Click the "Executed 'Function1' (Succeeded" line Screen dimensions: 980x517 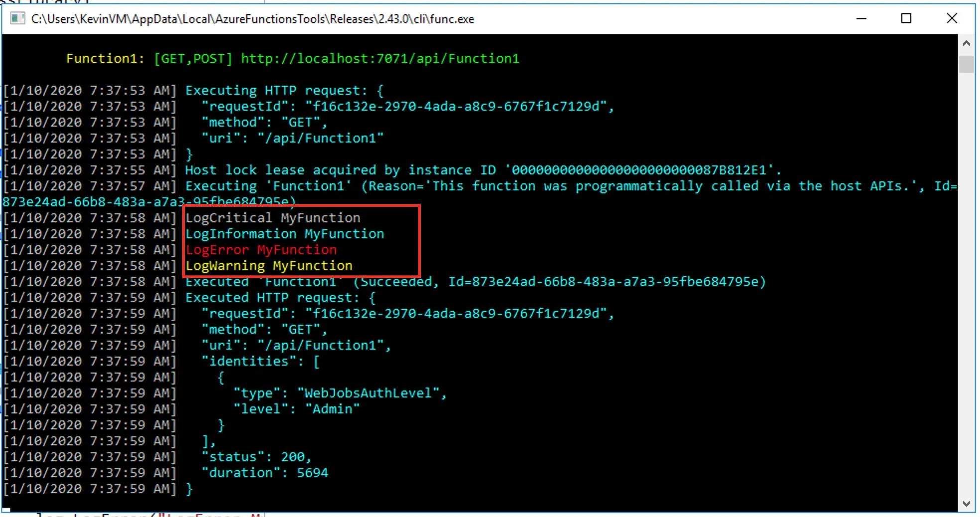(x=476, y=282)
